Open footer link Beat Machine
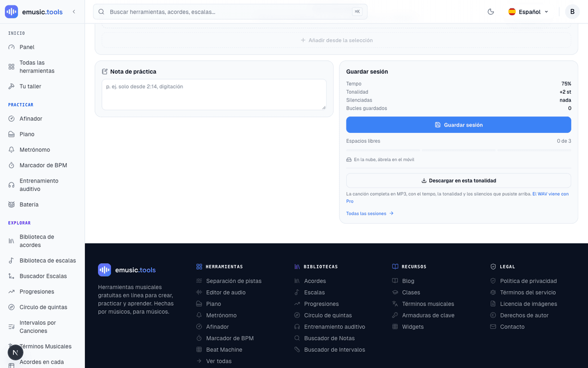 pyautogui.click(x=224, y=350)
